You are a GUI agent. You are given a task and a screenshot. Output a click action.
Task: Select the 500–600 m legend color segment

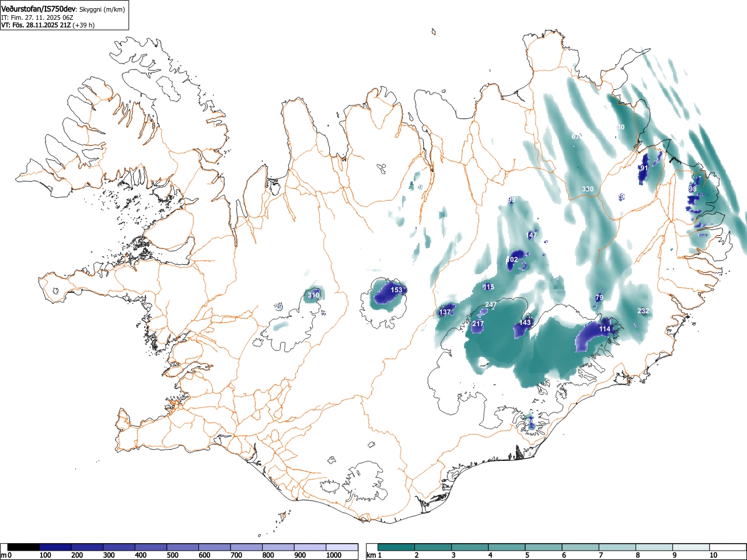(x=183, y=547)
